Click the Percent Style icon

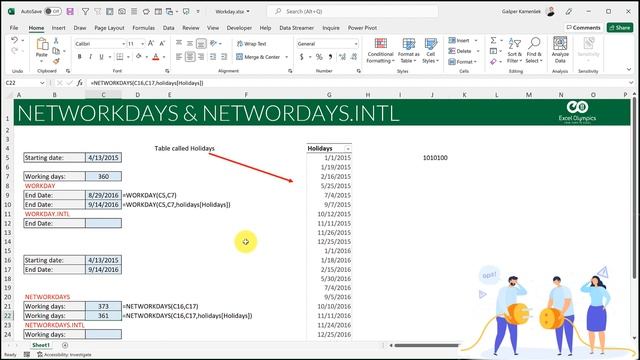[319, 57]
